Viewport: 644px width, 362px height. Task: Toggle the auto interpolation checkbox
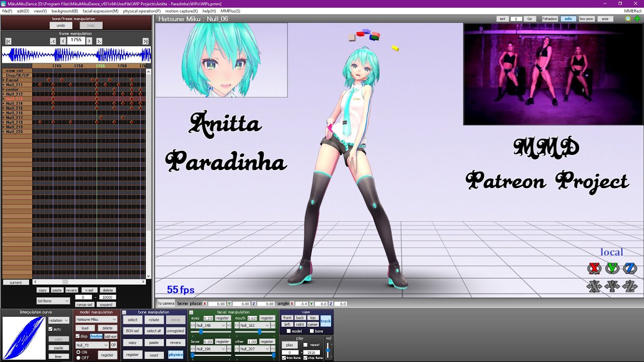tap(50, 329)
